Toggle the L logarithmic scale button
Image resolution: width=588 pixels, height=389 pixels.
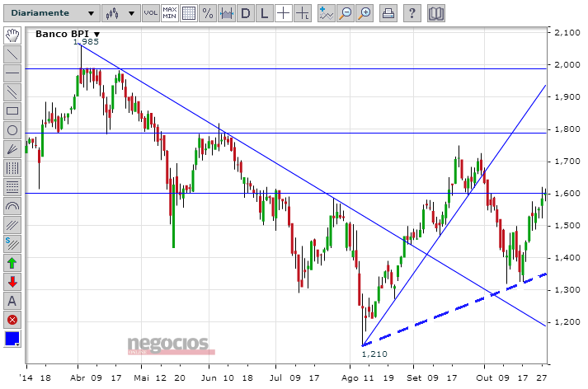[265, 13]
